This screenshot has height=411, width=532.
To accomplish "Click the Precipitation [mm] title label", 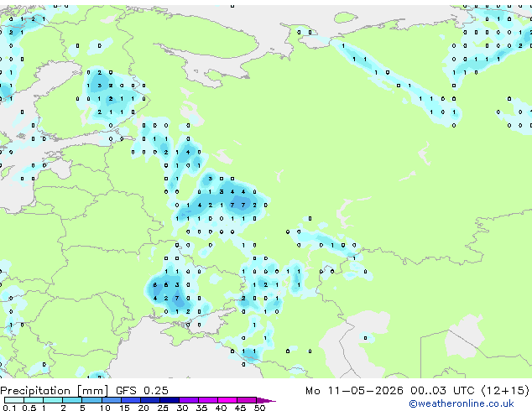I will 55,391.
